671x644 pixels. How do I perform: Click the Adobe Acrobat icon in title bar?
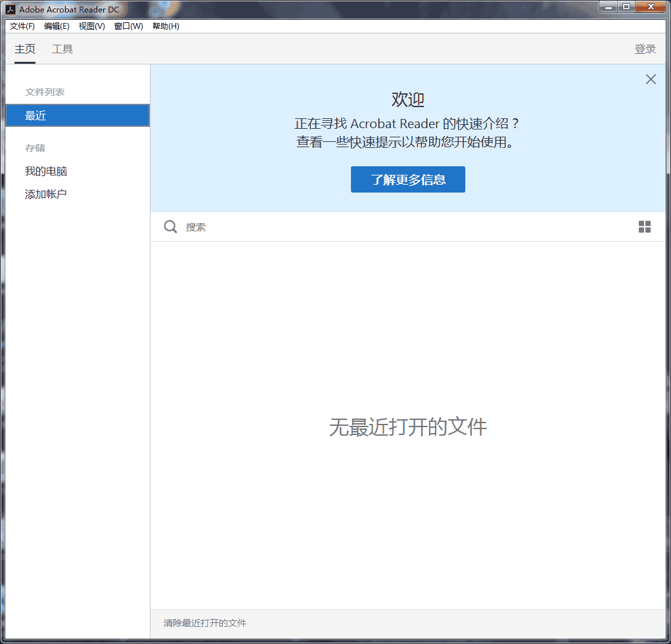11,9
